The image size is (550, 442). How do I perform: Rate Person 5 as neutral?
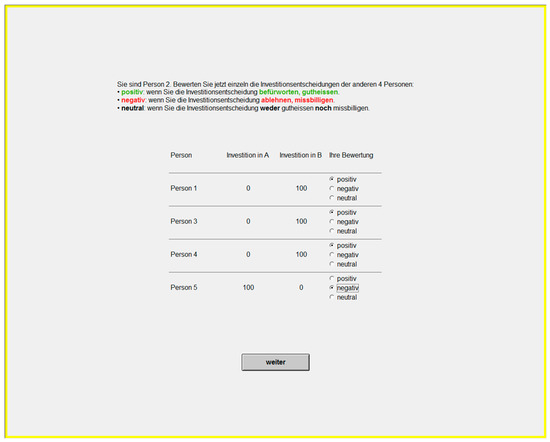point(331,297)
